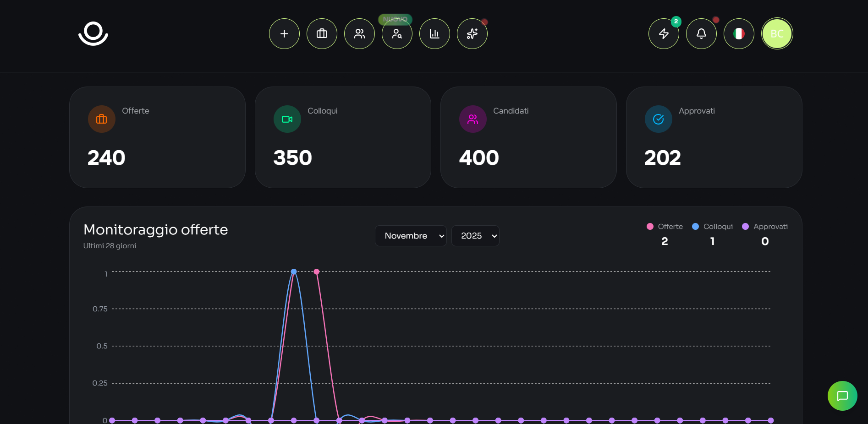Open the 2025 year dropdown

[475, 236]
